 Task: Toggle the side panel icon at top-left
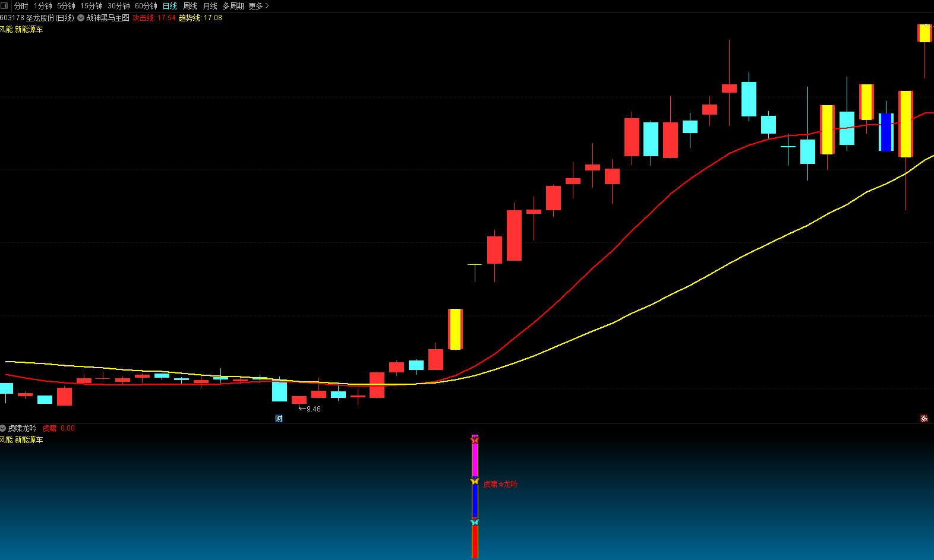click(5, 6)
